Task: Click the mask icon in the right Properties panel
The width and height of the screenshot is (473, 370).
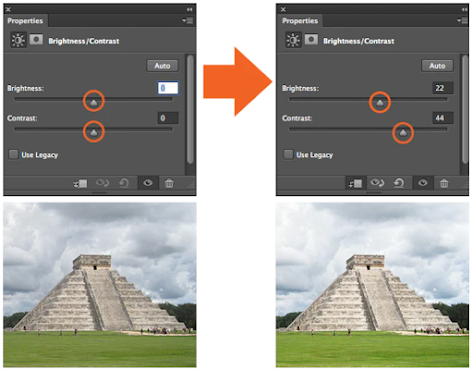Action: [311, 40]
